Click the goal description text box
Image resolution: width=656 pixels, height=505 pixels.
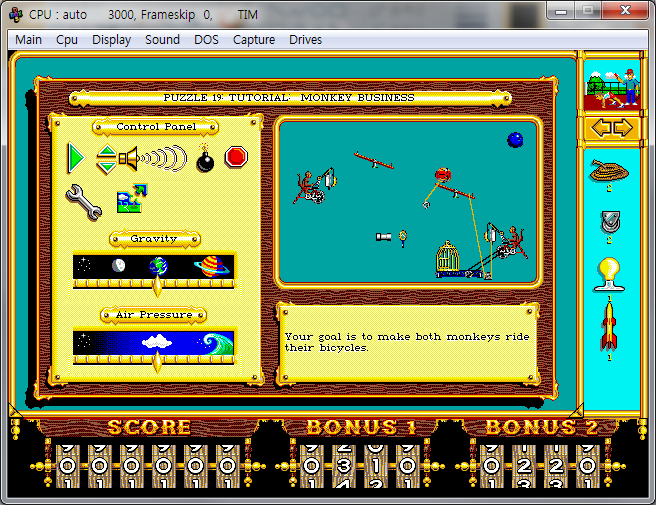(x=407, y=343)
